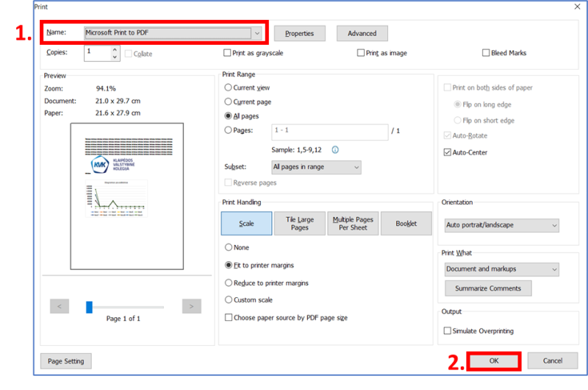Toggle the Auto-Center checkbox
588x390 pixels.
[448, 152]
